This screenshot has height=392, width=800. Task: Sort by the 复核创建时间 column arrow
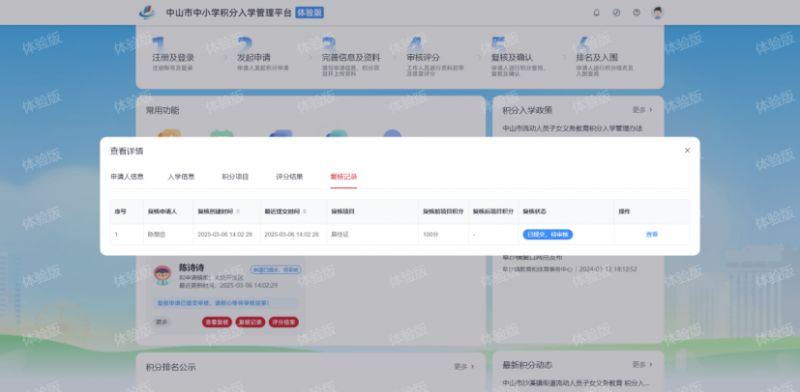238,211
